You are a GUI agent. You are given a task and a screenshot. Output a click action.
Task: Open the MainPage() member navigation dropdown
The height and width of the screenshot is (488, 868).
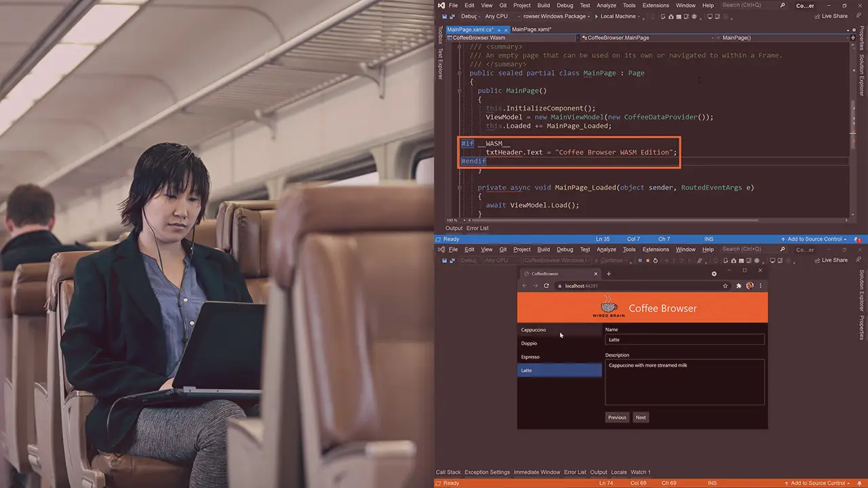[782, 38]
